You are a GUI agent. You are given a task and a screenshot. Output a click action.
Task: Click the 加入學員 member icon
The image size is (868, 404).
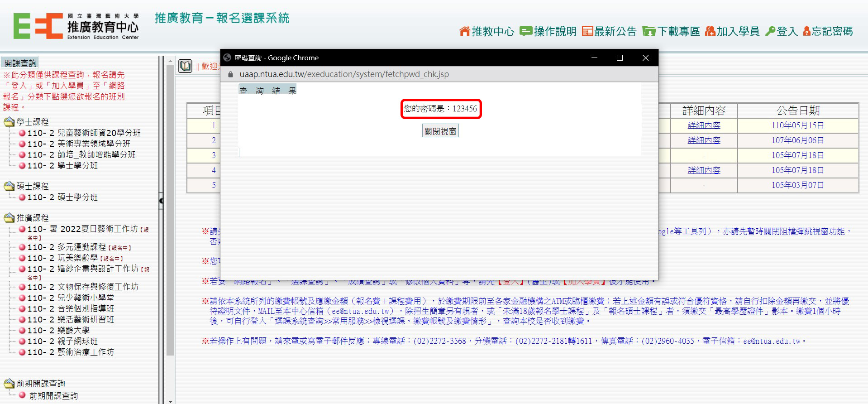710,31
